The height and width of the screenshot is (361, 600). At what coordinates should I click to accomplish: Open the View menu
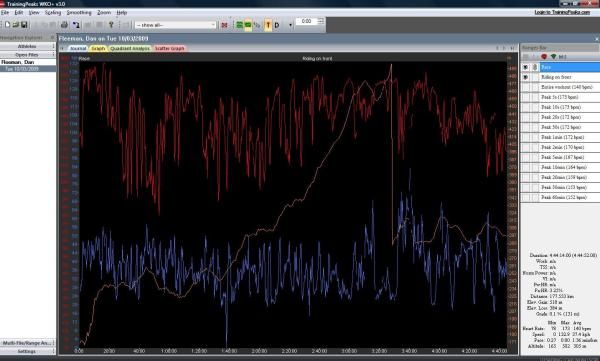click(34, 13)
